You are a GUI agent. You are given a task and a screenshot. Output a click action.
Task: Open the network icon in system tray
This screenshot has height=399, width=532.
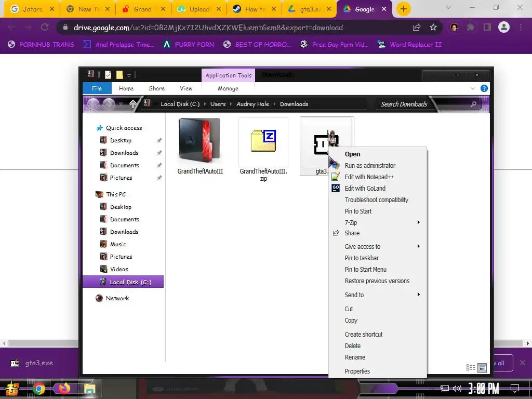tap(445, 389)
